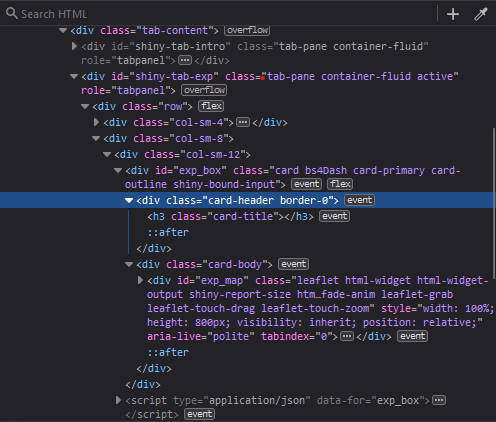Toggle flex badge on row div
496x422 pixels.
[x=211, y=106]
